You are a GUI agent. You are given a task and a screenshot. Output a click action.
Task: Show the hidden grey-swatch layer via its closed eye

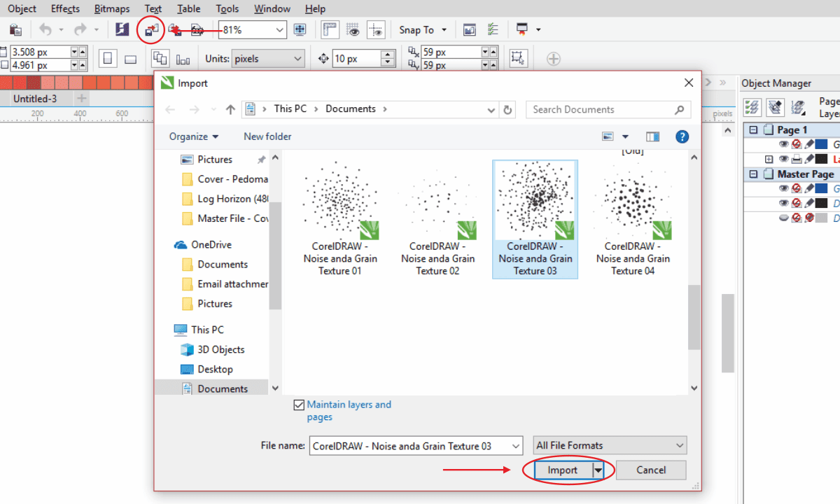784,218
